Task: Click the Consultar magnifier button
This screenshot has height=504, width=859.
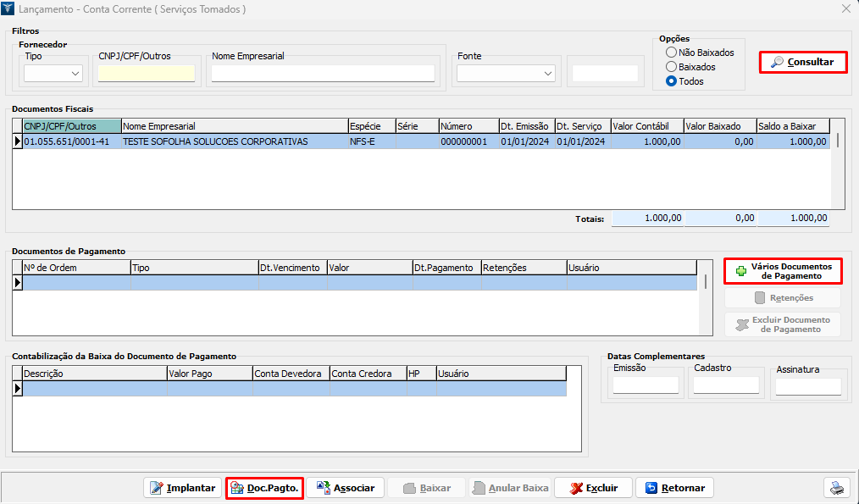Action: 803,62
